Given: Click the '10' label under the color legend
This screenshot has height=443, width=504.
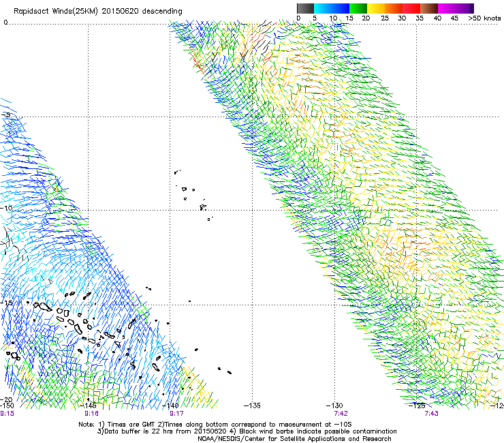Looking at the screenshot, I should pyautogui.click(x=333, y=18).
